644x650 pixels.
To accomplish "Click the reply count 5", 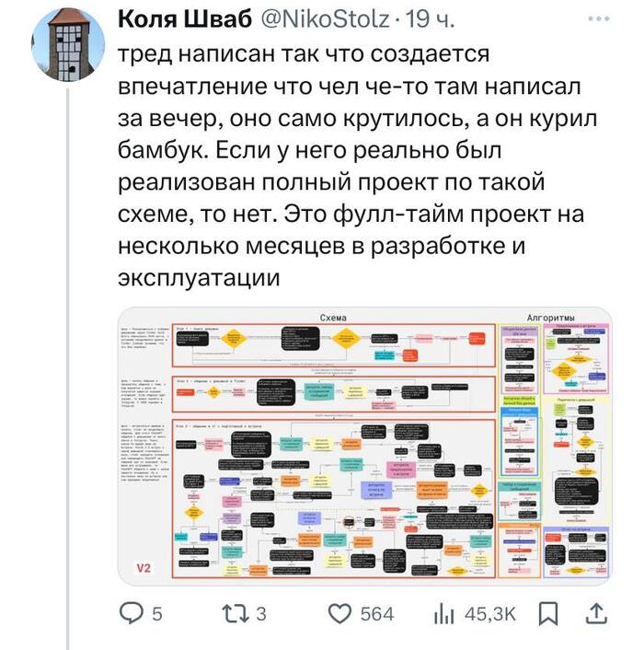I will pyautogui.click(x=157, y=614).
